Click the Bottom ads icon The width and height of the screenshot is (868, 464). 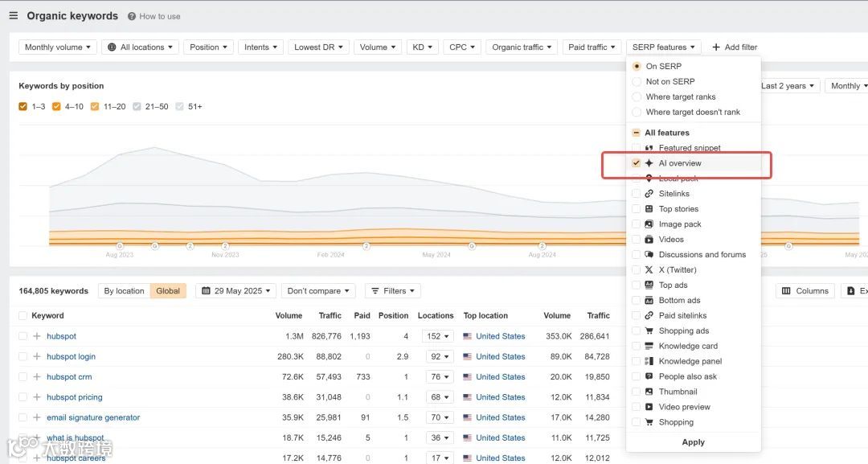(649, 300)
